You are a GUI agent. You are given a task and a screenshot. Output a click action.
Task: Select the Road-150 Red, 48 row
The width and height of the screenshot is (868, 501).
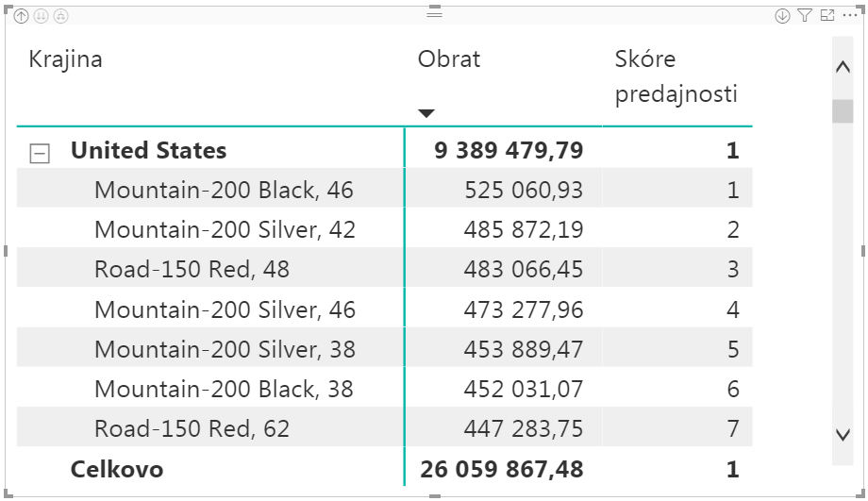[192, 270]
